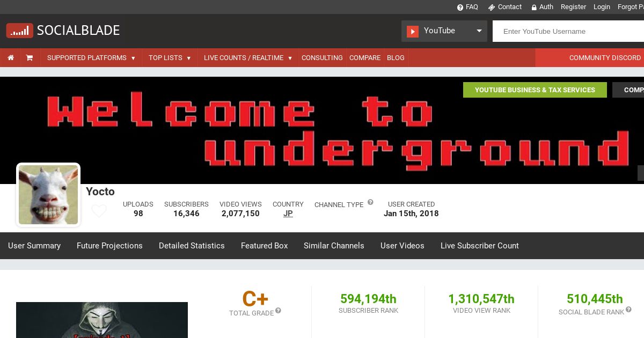Click the Welcome to underground channel banner
This screenshot has height=338, width=644.
(x=322, y=130)
